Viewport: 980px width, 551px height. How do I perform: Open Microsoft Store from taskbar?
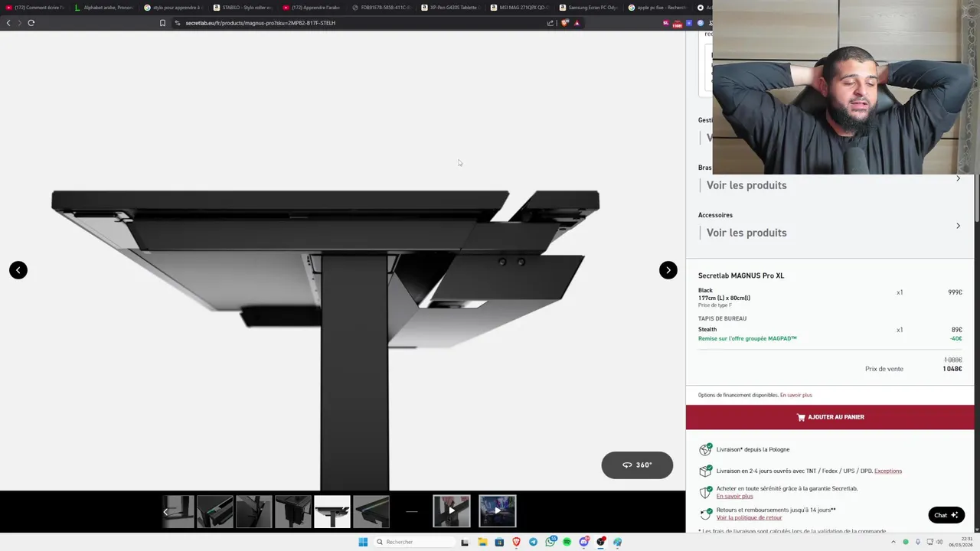pyautogui.click(x=499, y=542)
